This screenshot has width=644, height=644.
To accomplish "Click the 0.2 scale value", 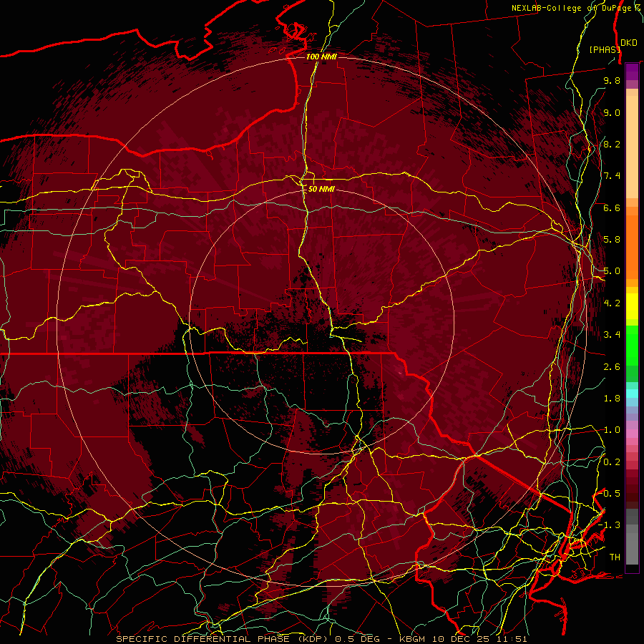I will 612,462.
